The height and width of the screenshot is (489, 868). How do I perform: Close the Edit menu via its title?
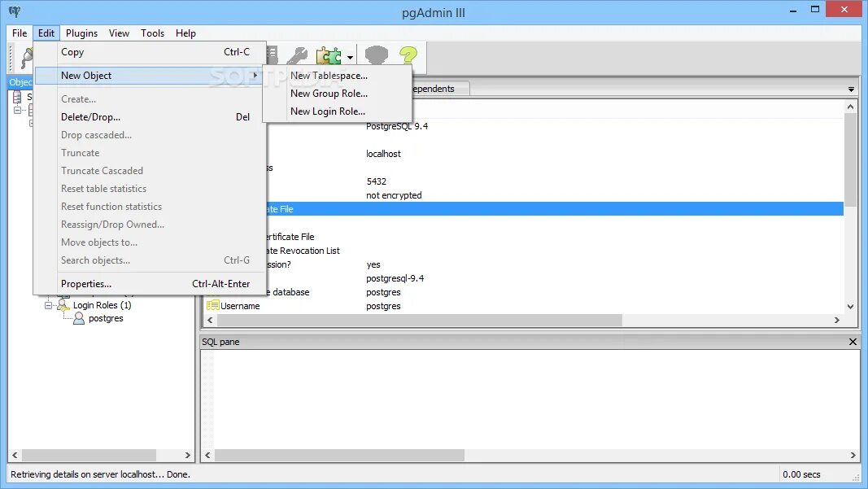point(46,33)
